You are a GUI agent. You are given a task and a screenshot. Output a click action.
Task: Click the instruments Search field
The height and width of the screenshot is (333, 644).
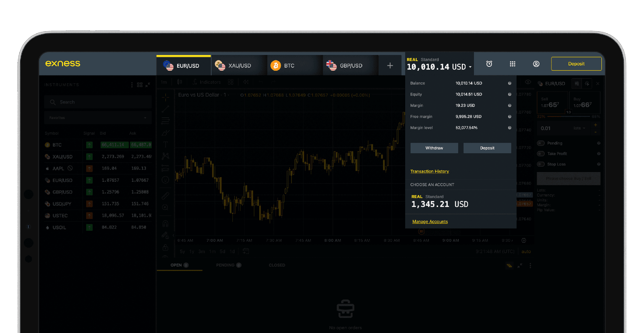coord(98,102)
